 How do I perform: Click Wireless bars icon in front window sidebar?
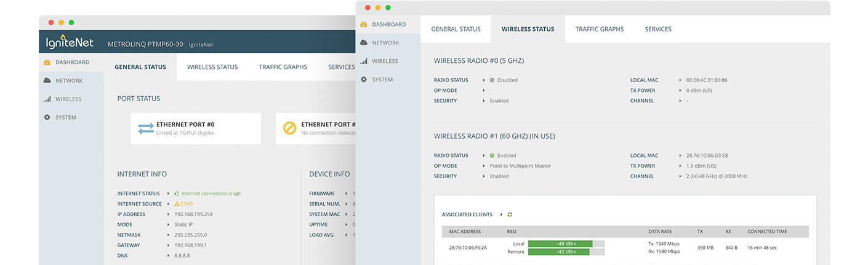(364, 61)
